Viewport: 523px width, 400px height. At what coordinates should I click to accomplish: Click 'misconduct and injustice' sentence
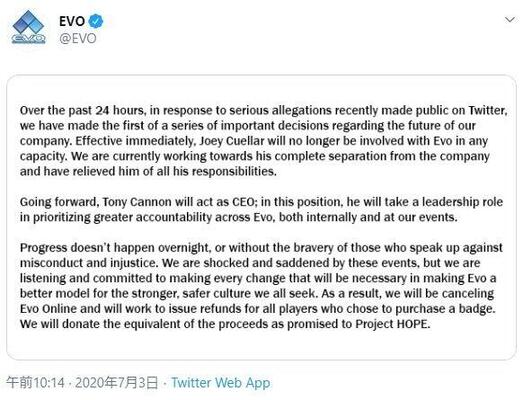(x=88, y=263)
